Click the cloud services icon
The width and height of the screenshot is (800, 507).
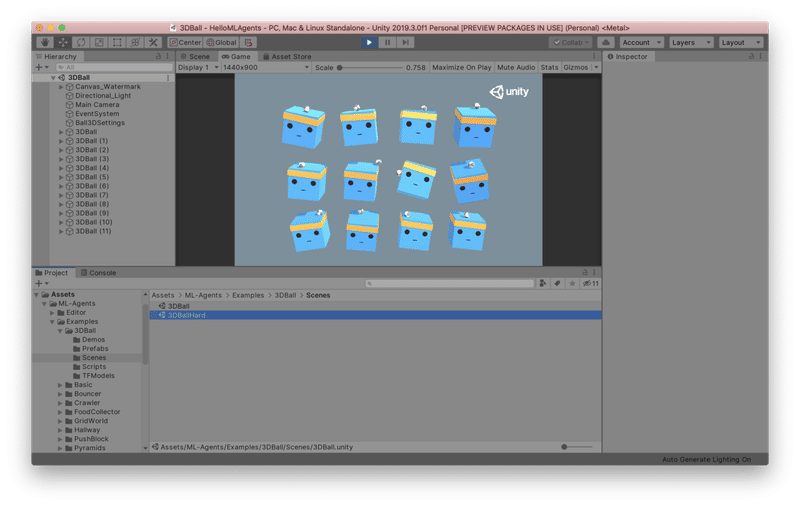606,42
